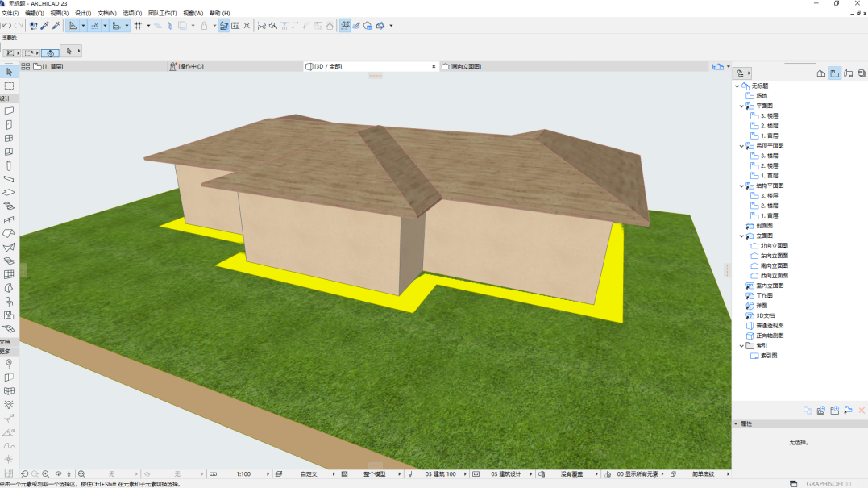Screen dimensions: 868x488
Task: Open the 简单底纹 3D style dropdown
Action: (703, 474)
